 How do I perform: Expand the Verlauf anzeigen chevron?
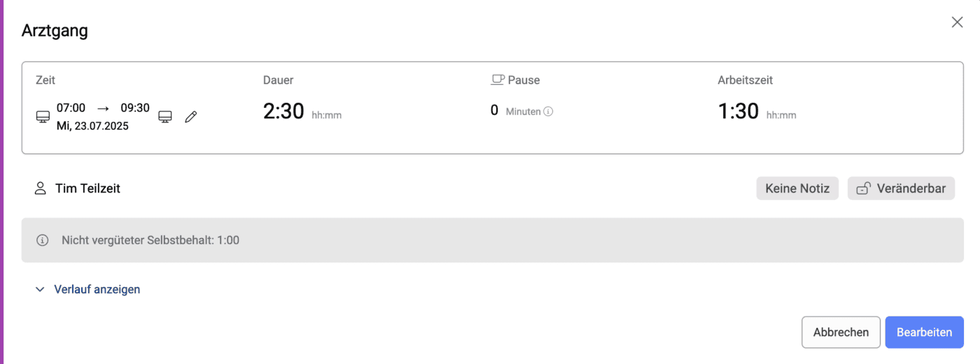tap(40, 289)
